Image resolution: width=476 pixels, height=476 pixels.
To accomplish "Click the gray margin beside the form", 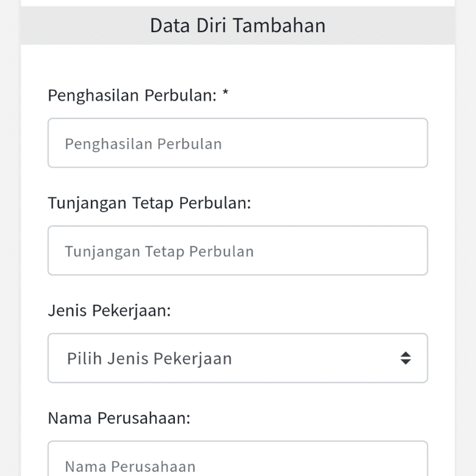I will tap(9, 238).
